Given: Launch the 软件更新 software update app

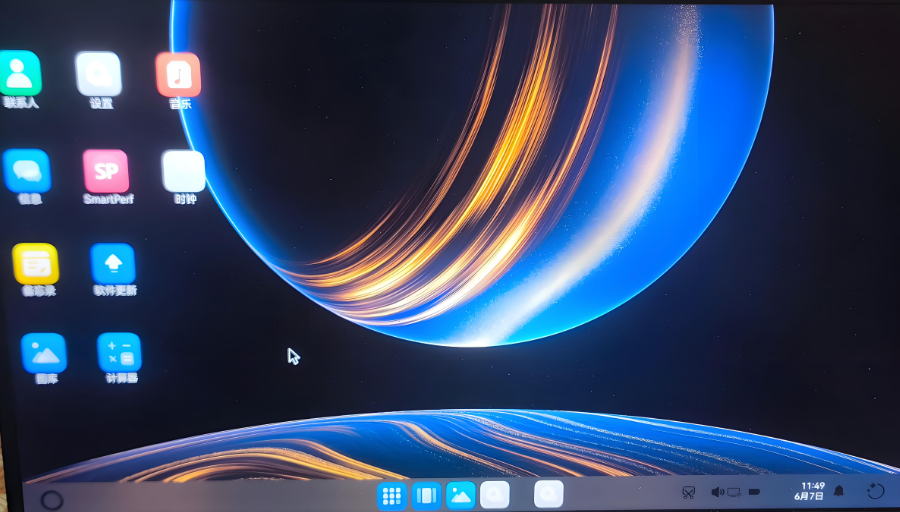Looking at the screenshot, I should coord(113,264).
